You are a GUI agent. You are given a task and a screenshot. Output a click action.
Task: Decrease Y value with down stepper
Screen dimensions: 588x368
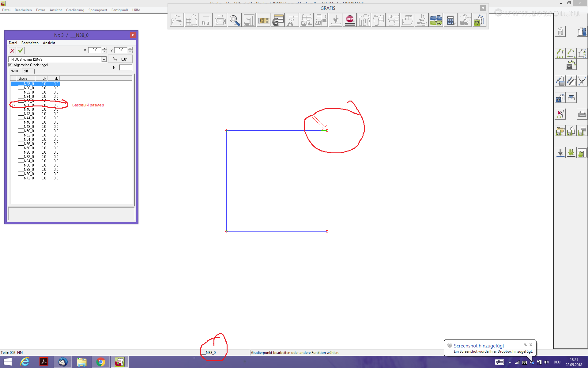(130, 52)
